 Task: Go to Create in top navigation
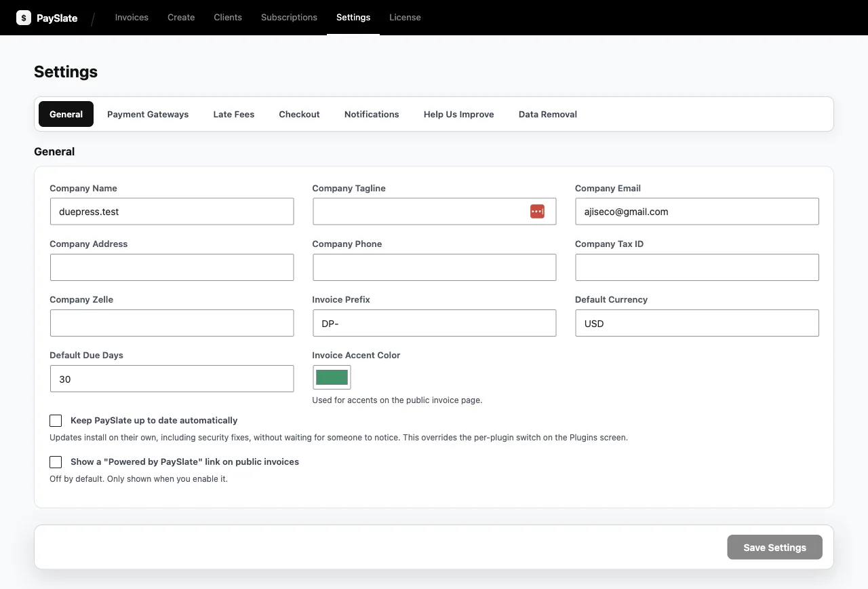(181, 18)
